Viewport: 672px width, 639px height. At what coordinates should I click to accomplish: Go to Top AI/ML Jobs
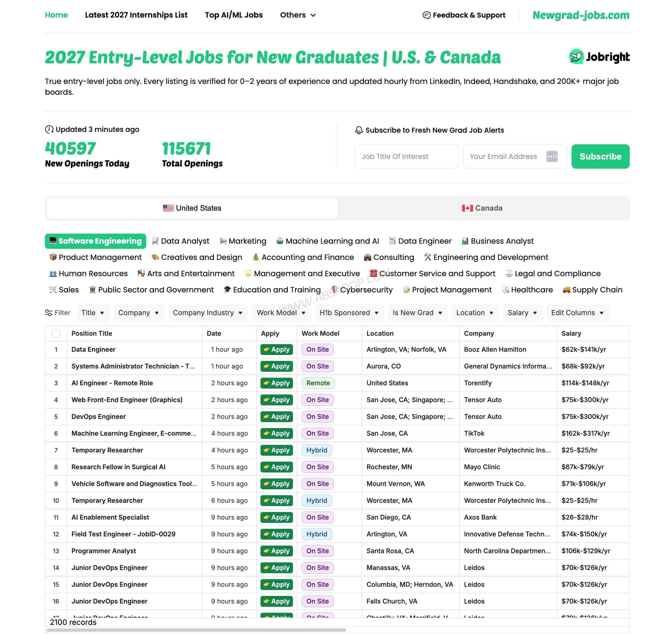234,15
